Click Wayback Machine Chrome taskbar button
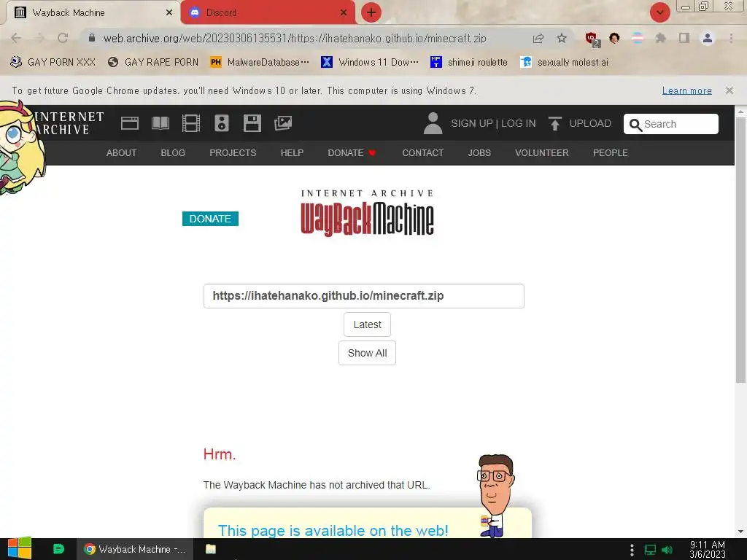 click(x=135, y=549)
